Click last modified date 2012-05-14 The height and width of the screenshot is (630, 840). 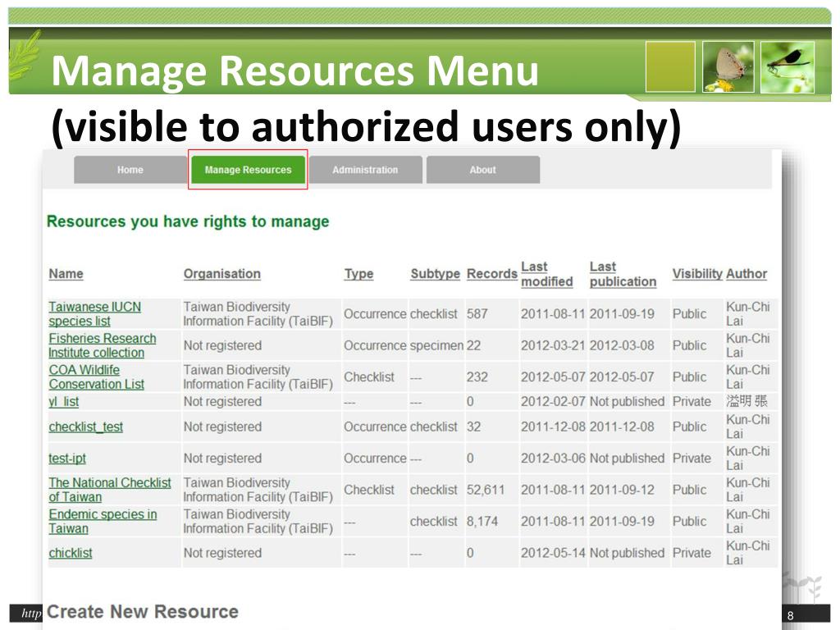[x=553, y=553]
